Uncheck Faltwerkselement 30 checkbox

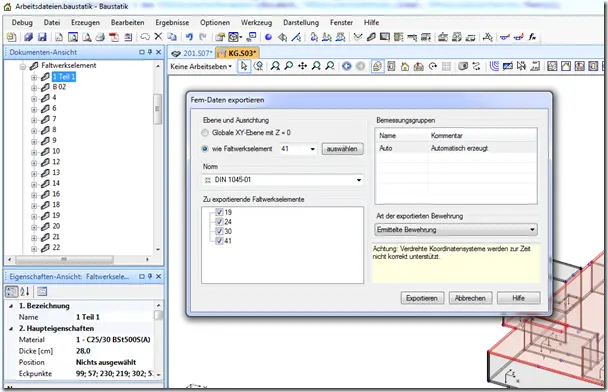point(219,231)
